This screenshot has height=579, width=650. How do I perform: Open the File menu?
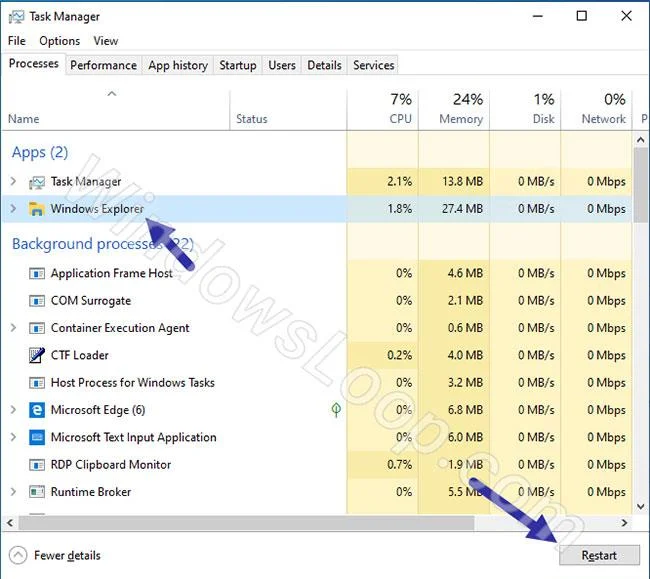coord(17,41)
